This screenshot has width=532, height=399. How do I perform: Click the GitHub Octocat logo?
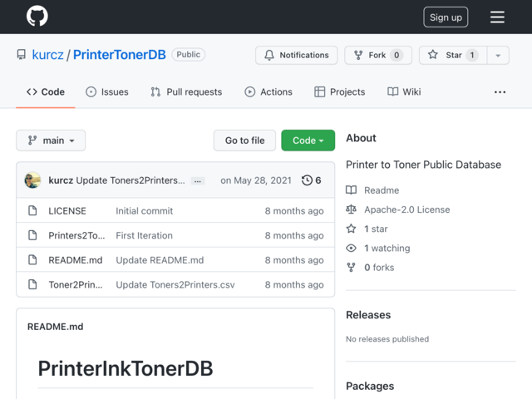point(37,16)
